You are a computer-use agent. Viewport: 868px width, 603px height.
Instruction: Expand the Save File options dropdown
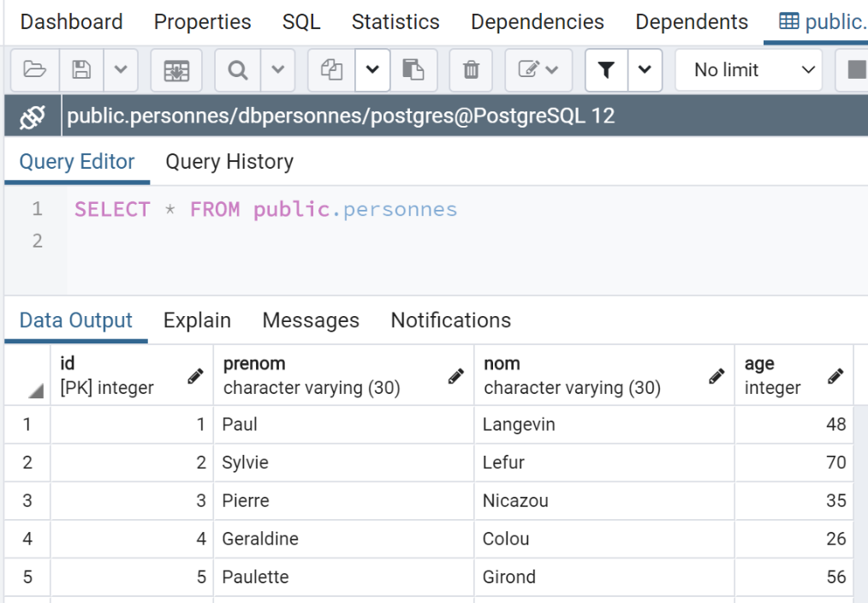pyautogui.click(x=120, y=70)
